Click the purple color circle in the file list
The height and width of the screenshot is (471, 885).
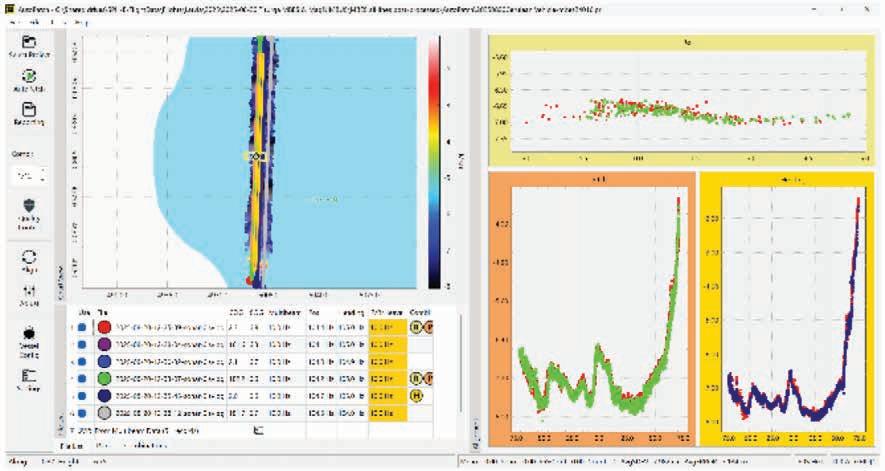pos(104,344)
